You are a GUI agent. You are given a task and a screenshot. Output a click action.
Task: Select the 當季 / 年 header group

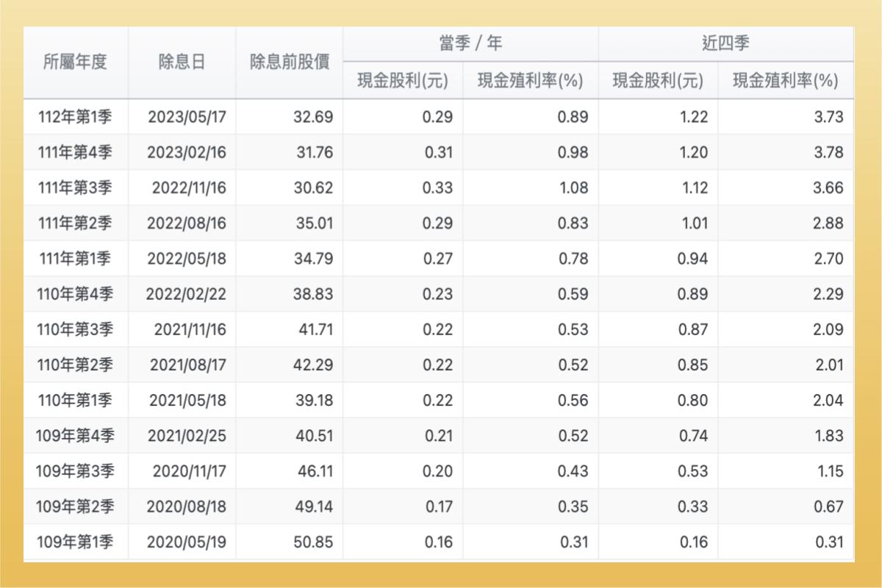tap(470, 42)
